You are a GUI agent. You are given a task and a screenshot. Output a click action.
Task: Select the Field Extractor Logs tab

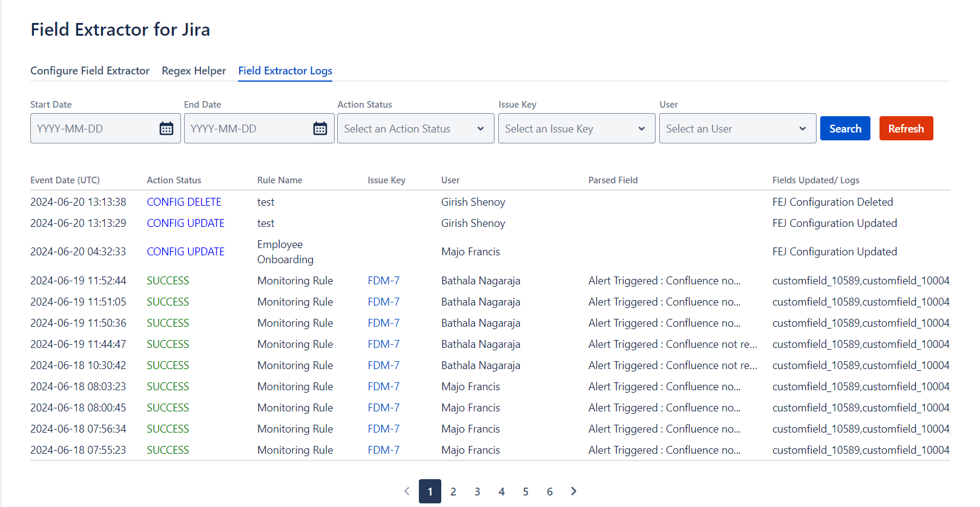285,71
